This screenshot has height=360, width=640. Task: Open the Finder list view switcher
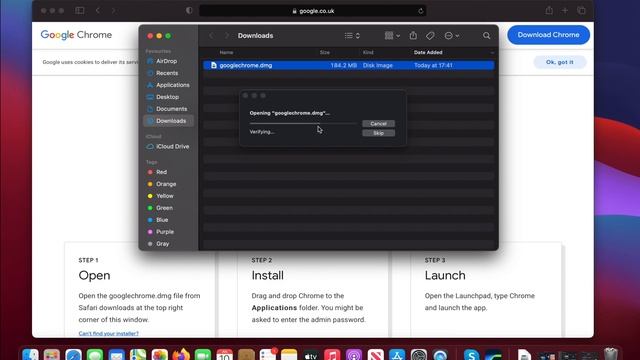(x=352, y=36)
